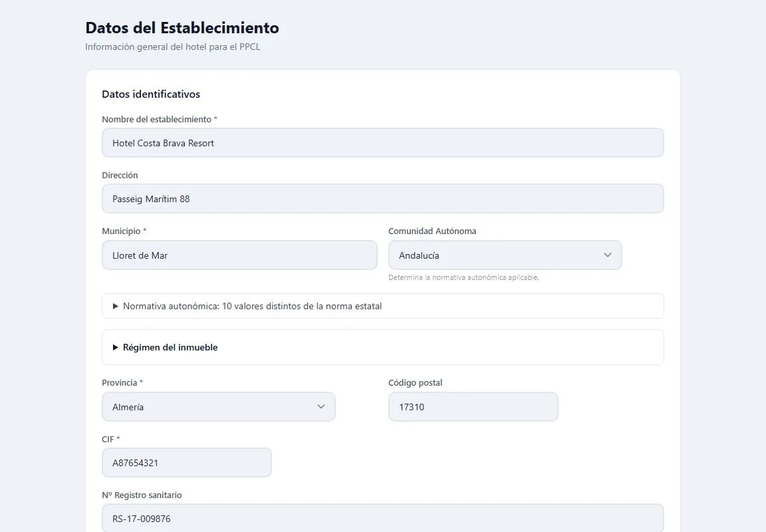This screenshot has width=766, height=532.
Task: Open the Provincia dropdown showing Almería
Action: click(218, 407)
